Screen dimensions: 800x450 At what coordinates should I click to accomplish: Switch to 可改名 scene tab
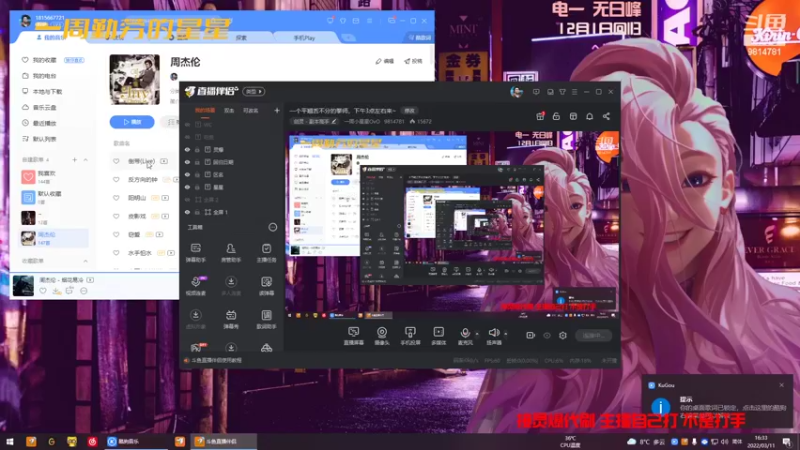pos(251,110)
